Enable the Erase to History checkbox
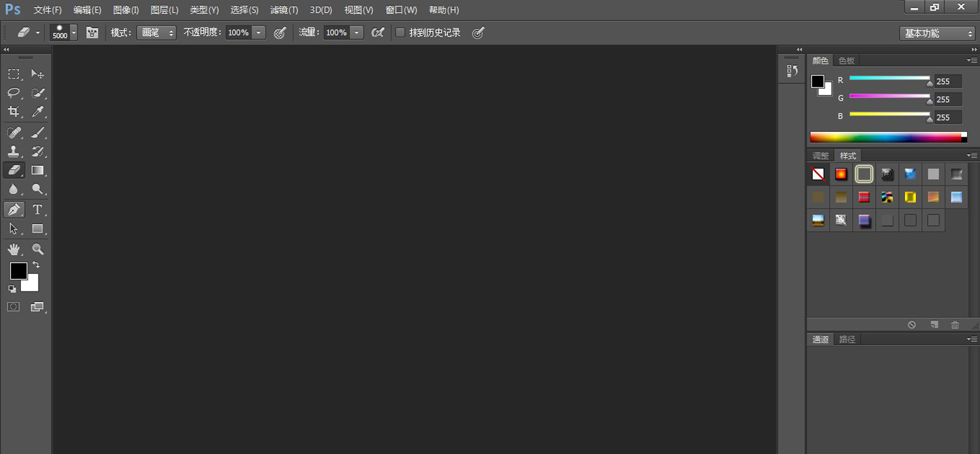This screenshot has width=980, height=454. (400, 33)
